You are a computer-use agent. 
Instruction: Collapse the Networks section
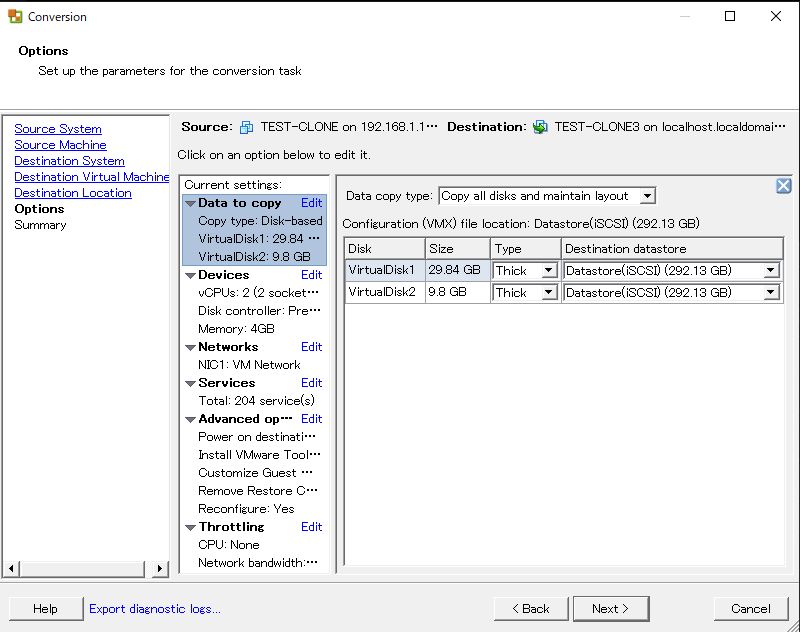click(x=190, y=347)
